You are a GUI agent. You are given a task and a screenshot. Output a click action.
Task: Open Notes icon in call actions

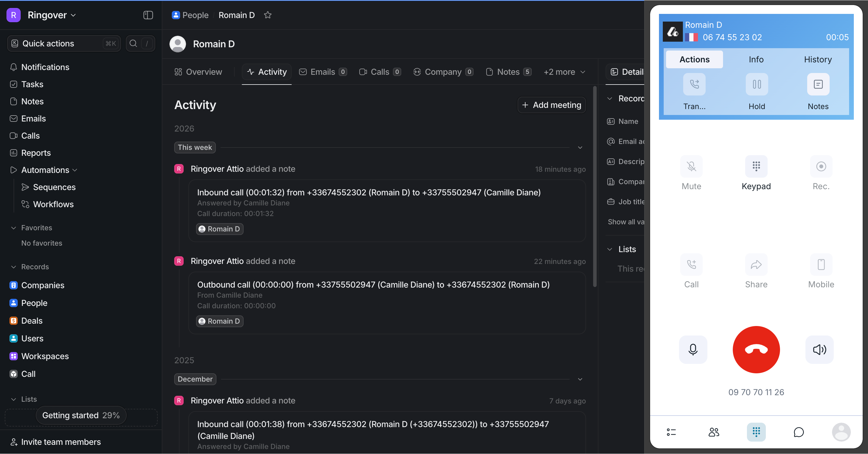[x=818, y=84]
